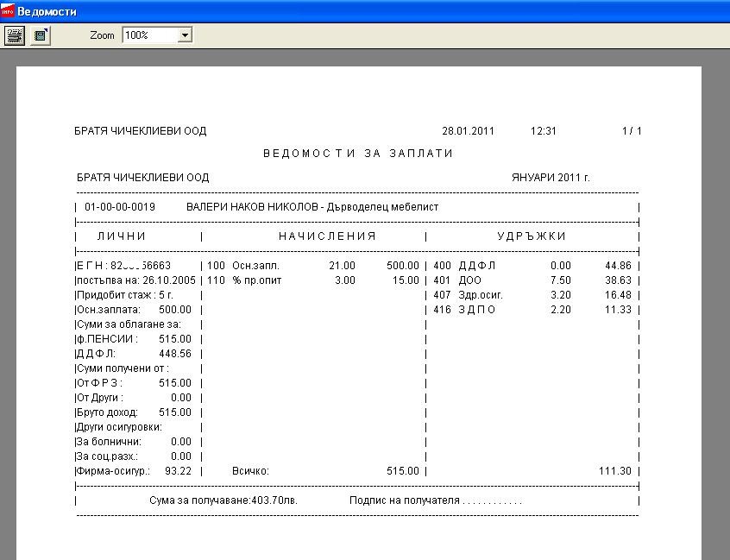Click the deduction name "Здр.осиг."
This screenshot has height=560, width=730.
click(481, 294)
